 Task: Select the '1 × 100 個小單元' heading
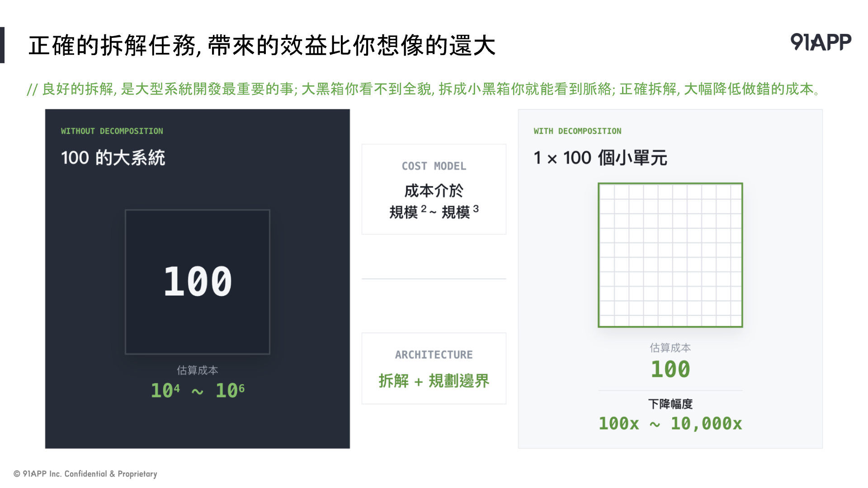click(600, 158)
